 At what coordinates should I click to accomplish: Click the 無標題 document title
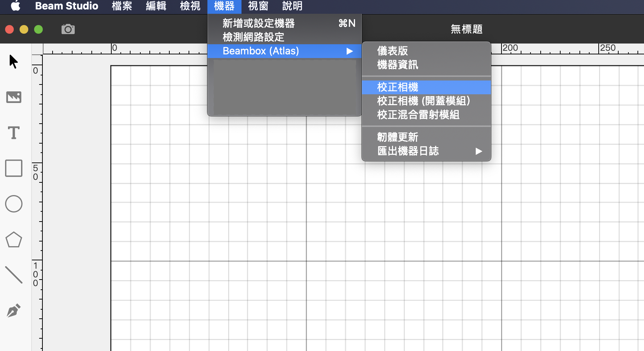(x=466, y=29)
